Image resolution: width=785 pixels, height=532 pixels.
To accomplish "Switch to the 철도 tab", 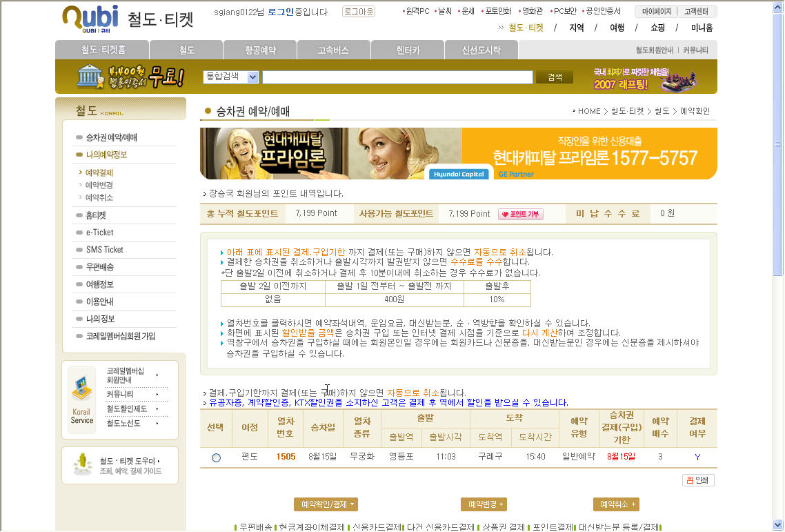I will coord(186,50).
